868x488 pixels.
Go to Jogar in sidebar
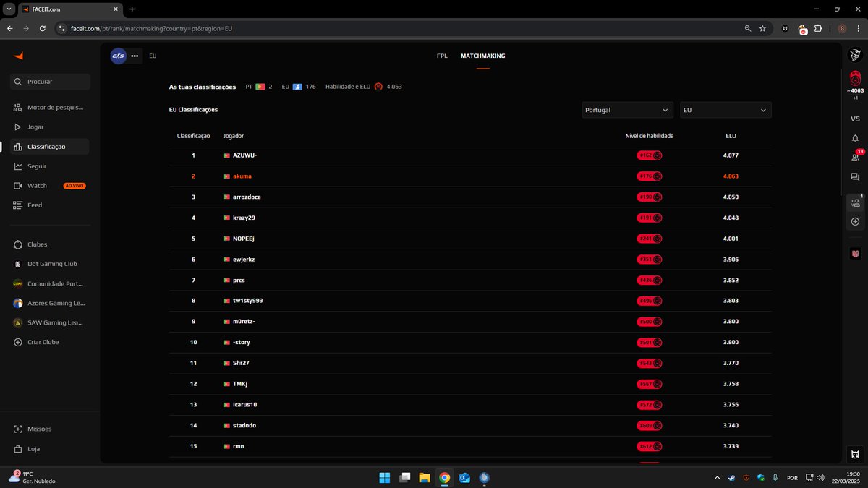[29, 127]
